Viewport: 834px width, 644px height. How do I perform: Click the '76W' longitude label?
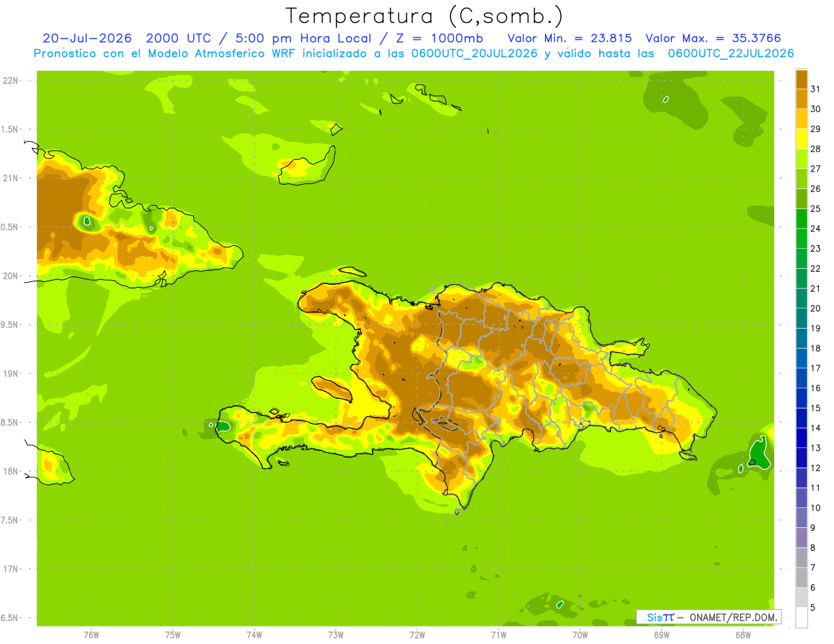coord(92,635)
